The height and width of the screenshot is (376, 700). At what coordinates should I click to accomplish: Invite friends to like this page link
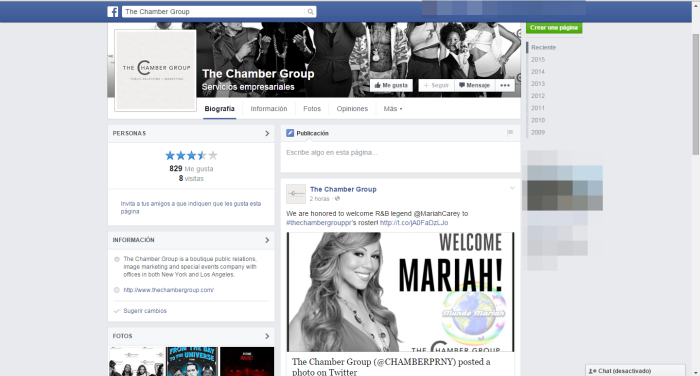191,207
